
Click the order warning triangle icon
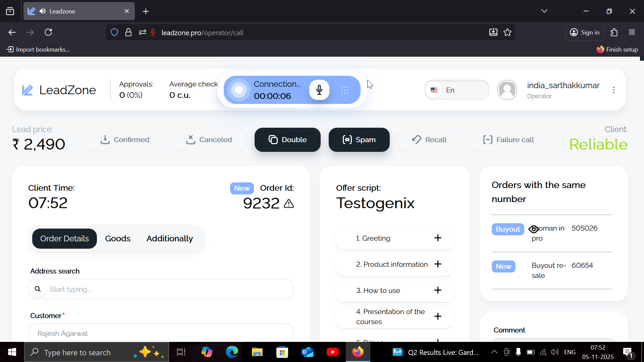coord(289,203)
